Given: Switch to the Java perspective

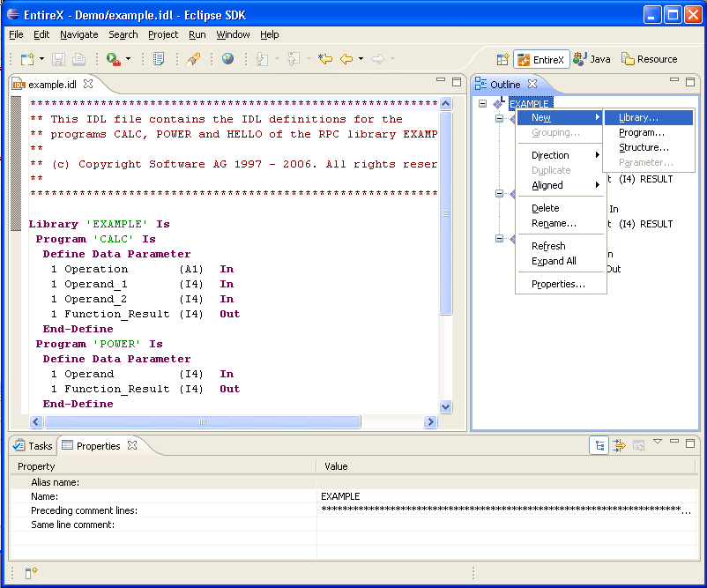Looking at the screenshot, I should click(x=592, y=59).
